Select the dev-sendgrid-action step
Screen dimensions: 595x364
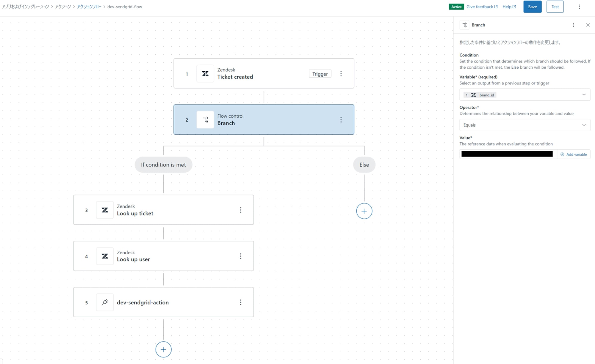(x=163, y=302)
